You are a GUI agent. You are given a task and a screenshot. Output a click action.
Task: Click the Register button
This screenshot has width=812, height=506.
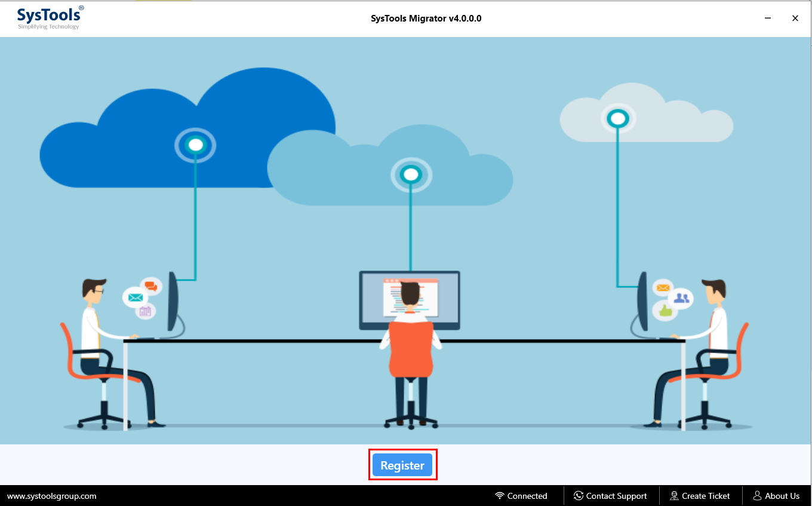[x=402, y=465]
